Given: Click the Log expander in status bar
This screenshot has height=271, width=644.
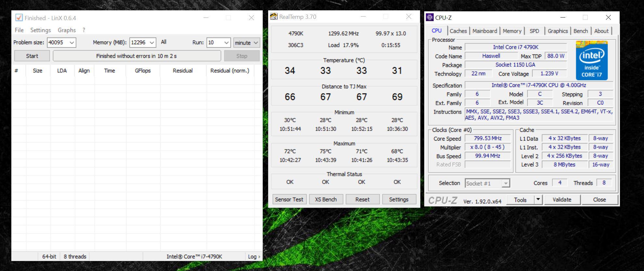Looking at the screenshot, I should point(254,256).
